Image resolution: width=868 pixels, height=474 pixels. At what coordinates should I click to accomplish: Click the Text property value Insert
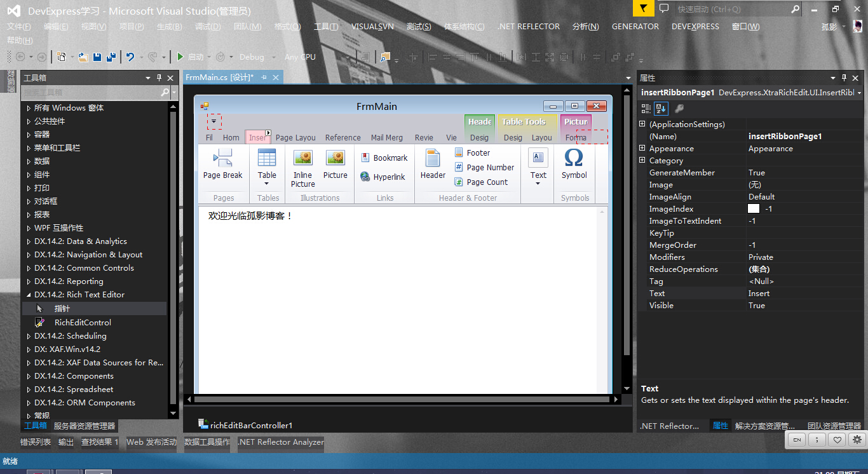click(803, 294)
